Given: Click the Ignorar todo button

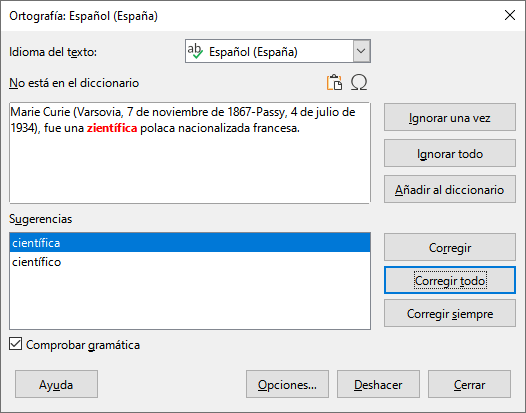Looking at the screenshot, I should [450, 153].
